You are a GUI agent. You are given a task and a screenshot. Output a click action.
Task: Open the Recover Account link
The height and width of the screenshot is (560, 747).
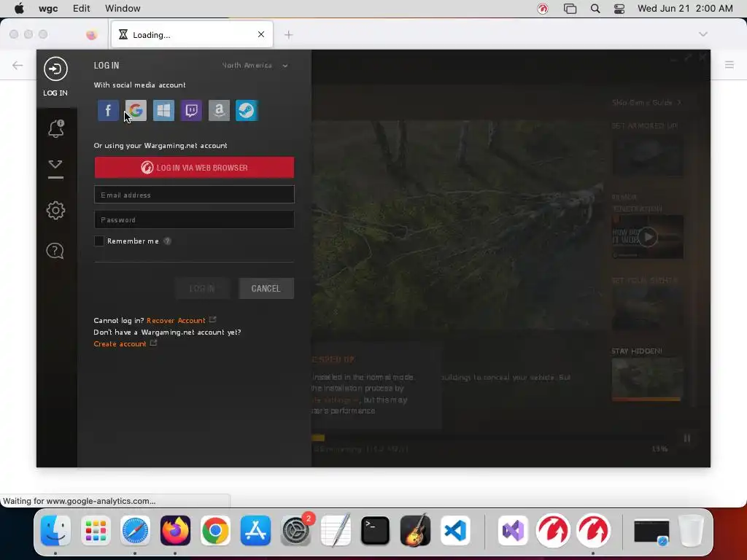point(177,321)
